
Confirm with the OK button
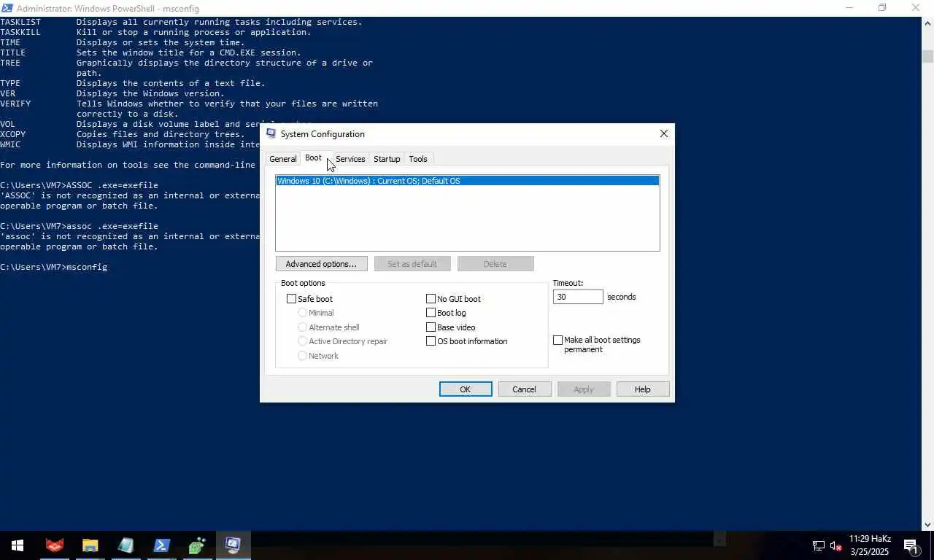(466, 389)
